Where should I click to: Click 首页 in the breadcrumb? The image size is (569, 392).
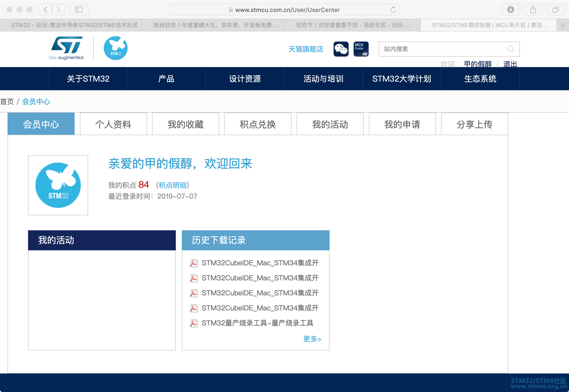[x=7, y=102]
